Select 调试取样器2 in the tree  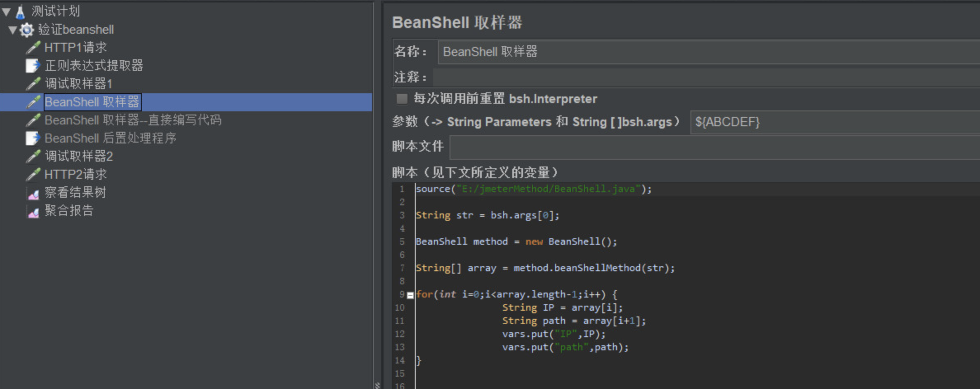[x=79, y=157]
